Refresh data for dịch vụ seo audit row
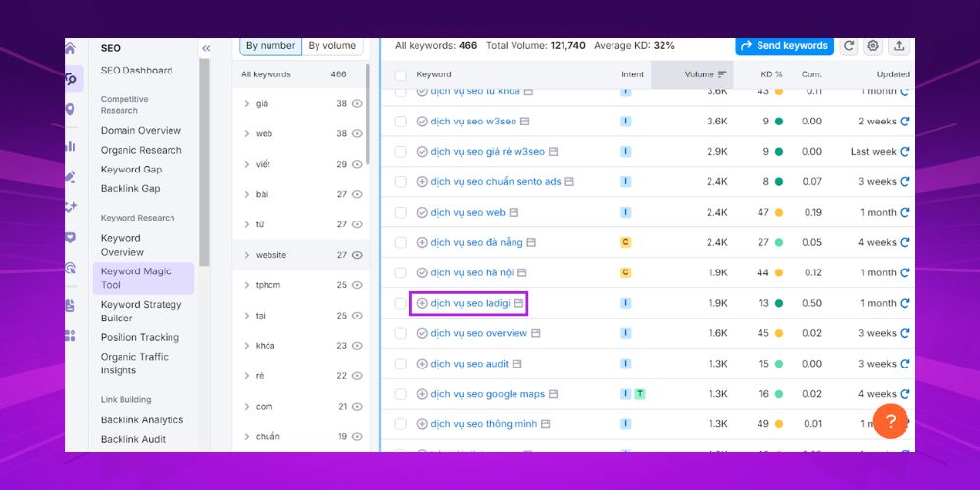 (905, 364)
